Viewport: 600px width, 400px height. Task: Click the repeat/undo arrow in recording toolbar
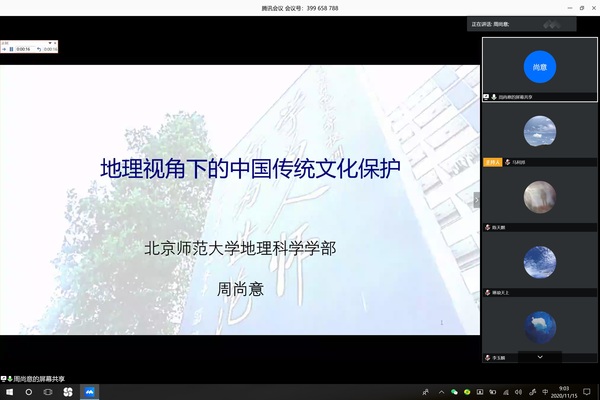(39, 49)
